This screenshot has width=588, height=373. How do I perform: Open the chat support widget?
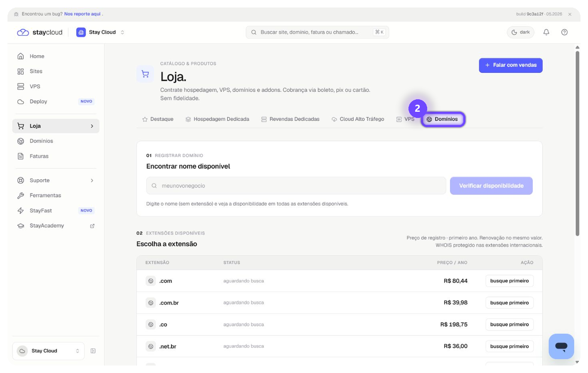coord(561,346)
